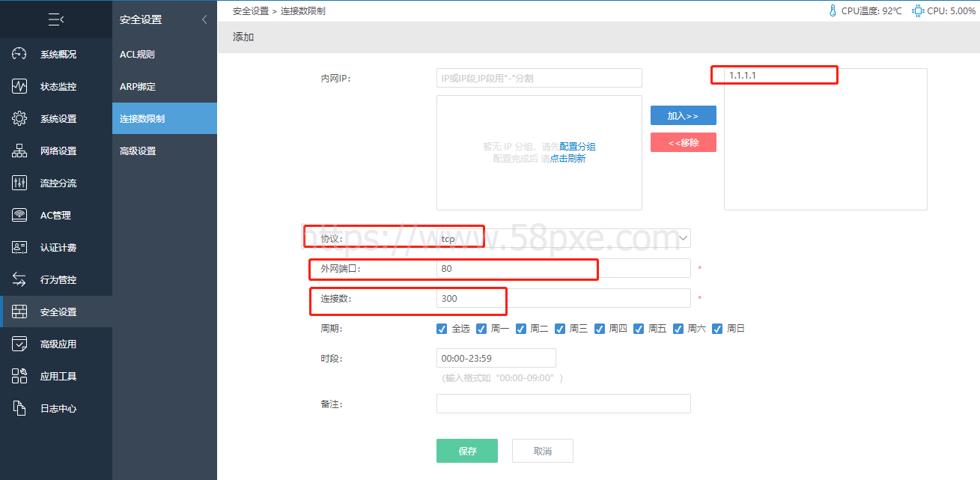Click the 备注 remark input field
Viewport: 980px width, 480px height.
pos(563,404)
